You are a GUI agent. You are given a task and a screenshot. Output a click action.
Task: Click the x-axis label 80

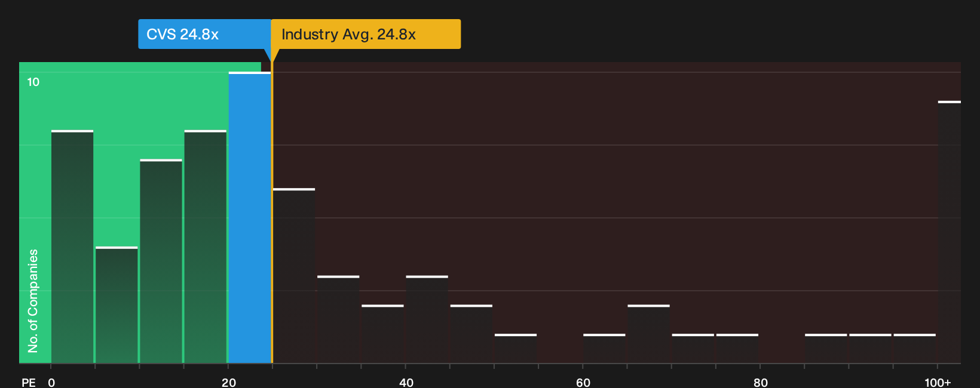761,382
